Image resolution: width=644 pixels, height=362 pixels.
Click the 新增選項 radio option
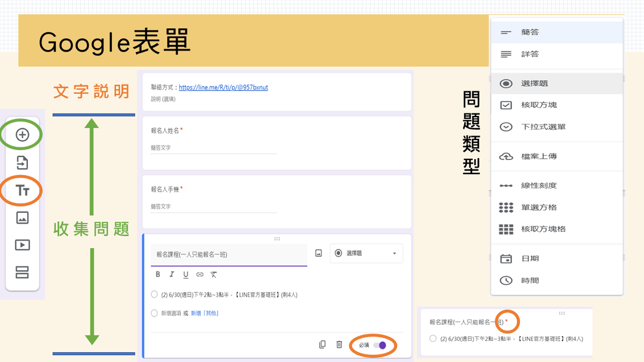pos(155,313)
